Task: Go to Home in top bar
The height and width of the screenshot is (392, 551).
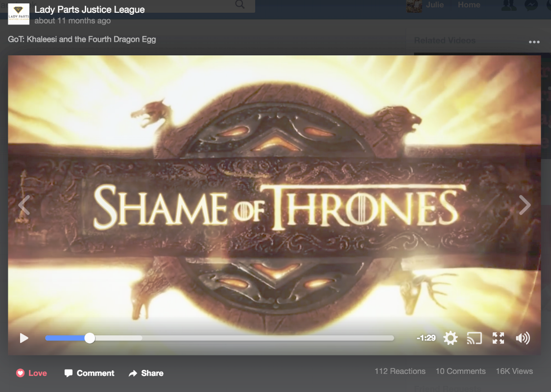Action: (469, 5)
